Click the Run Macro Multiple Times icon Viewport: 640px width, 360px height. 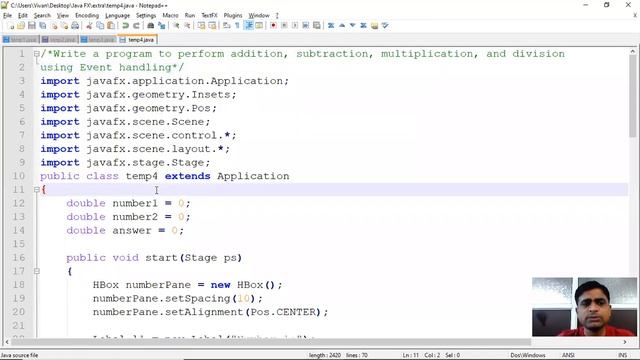point(305,26)
